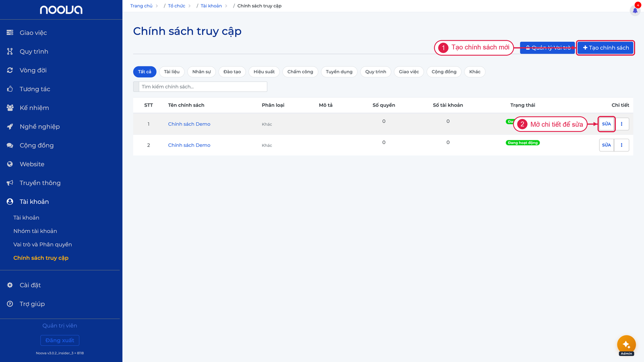Screen dimensions: 644x362
Task: Filter by Khác tab
Action: pyautogui.click(x=475, y=72)
